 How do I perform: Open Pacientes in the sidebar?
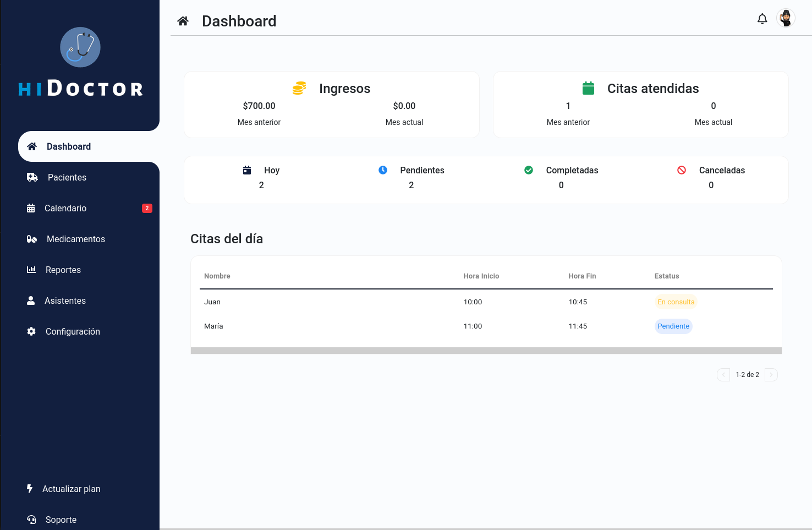pos(67,177)
